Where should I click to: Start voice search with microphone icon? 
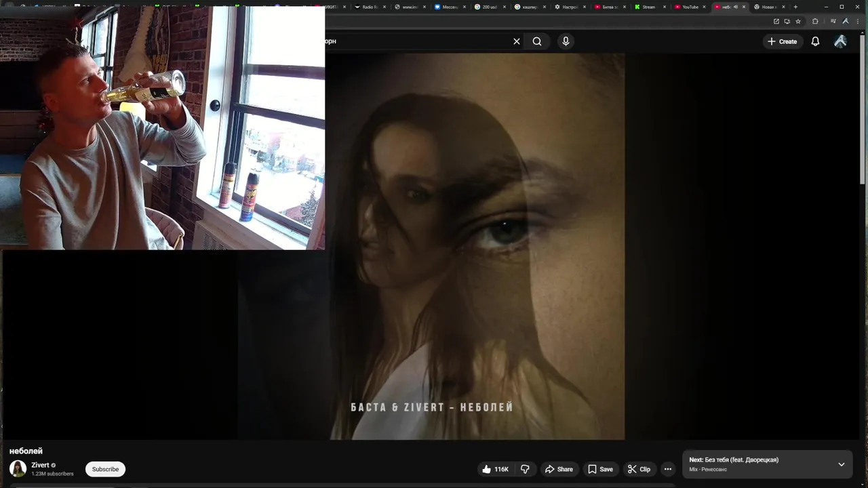point(566,41)
